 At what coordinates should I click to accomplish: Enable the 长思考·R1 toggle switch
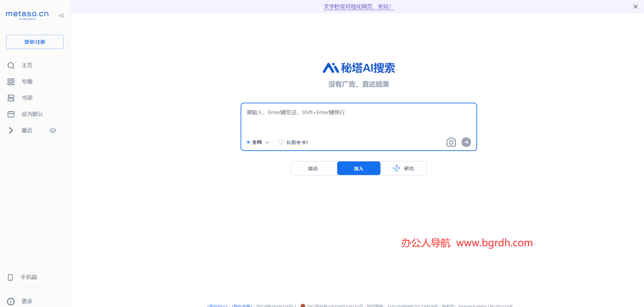[278, 142]
